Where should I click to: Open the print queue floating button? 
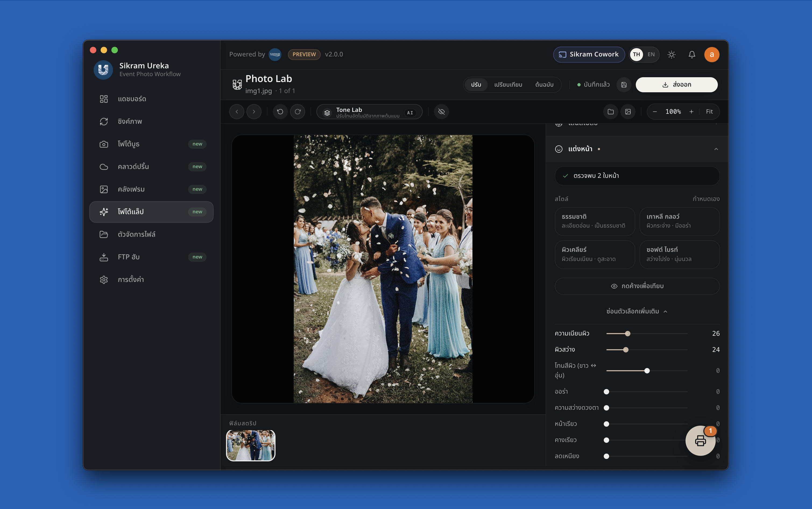(x=701, y=441)
